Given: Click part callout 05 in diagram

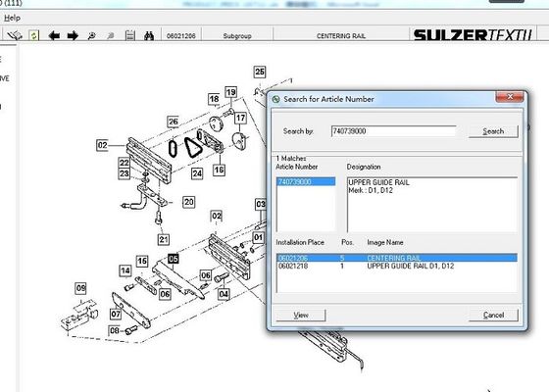Looking at the screenshot, I should click(174, 259).
